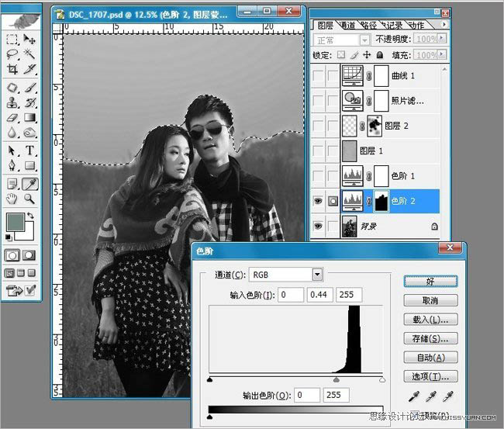This screenshot has width=504, height=429.
Task: Switch to the 动作 tab
Action: coord(417,26)
